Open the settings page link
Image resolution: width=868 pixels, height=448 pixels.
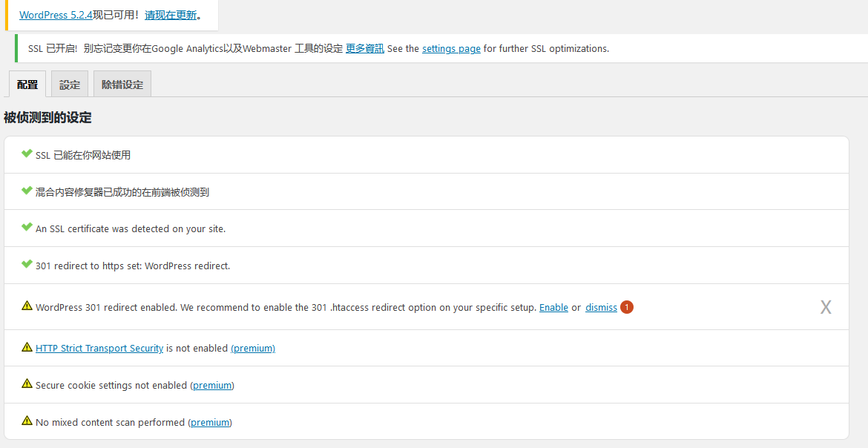[x=451, y=48]
